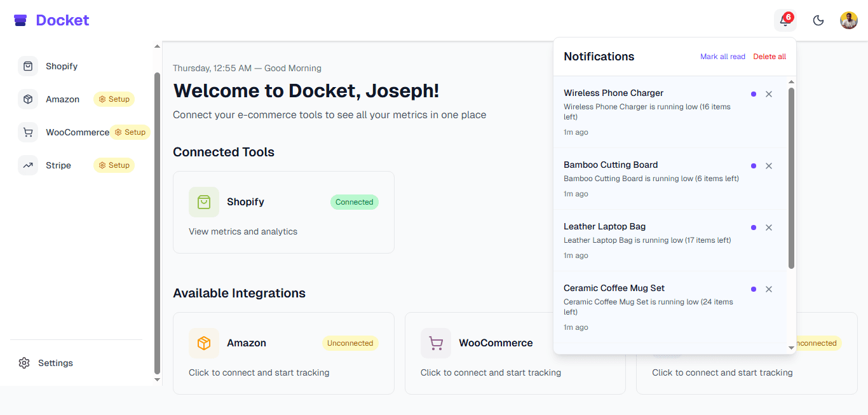Click the Docket logo icon
Screen dimensions: 868x415
[x=20, y=20]
